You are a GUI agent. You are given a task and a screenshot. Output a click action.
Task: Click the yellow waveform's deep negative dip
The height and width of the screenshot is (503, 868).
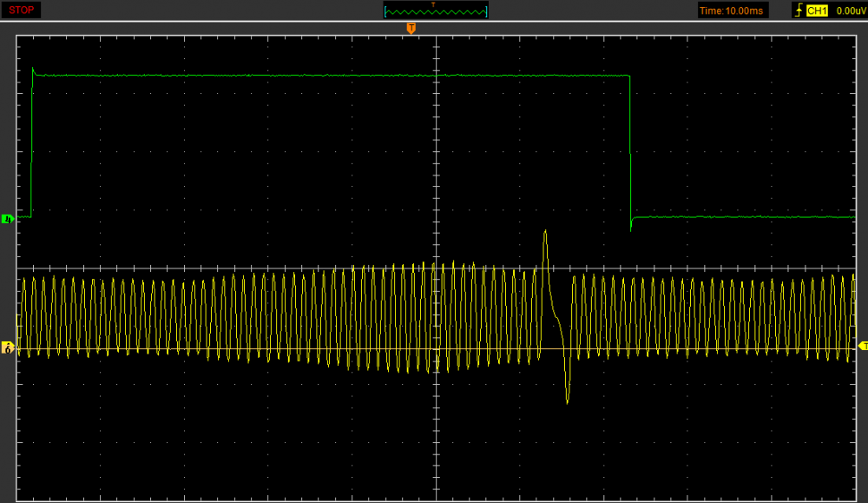coord(567,398)
